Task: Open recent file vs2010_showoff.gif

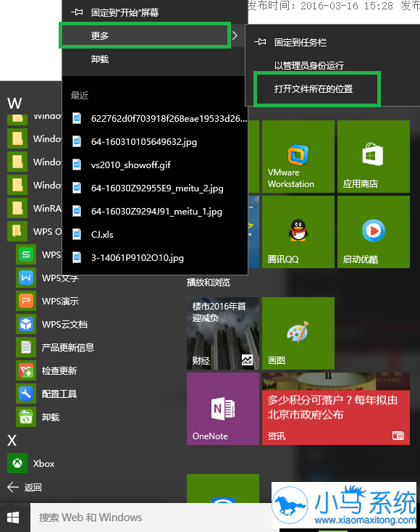Action: tap(155, 165)
